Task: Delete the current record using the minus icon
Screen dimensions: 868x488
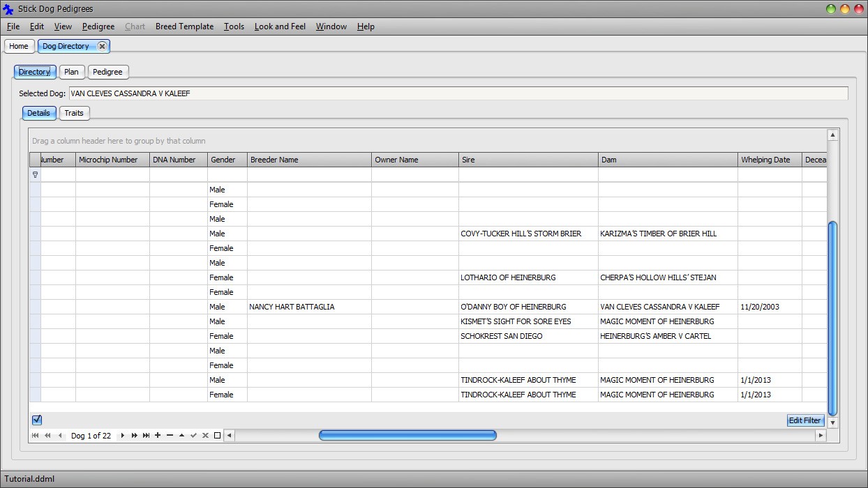Action: (x=170, y=435)
